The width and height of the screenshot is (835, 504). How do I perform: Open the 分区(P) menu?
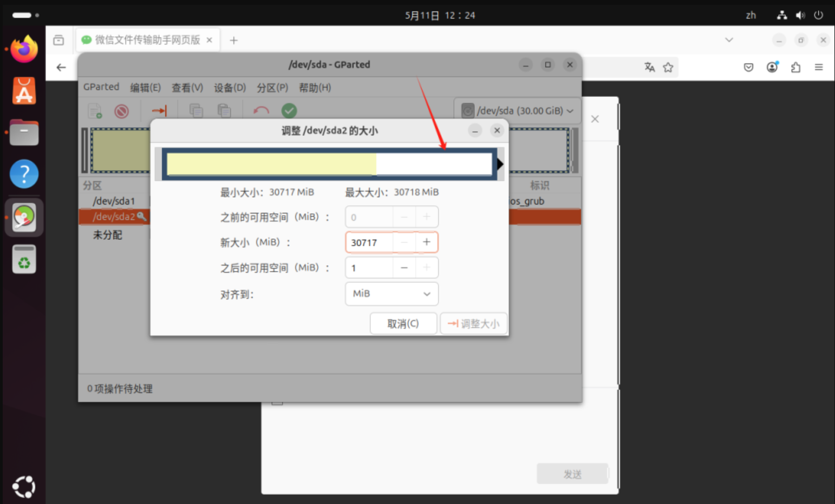coord(272,87)
